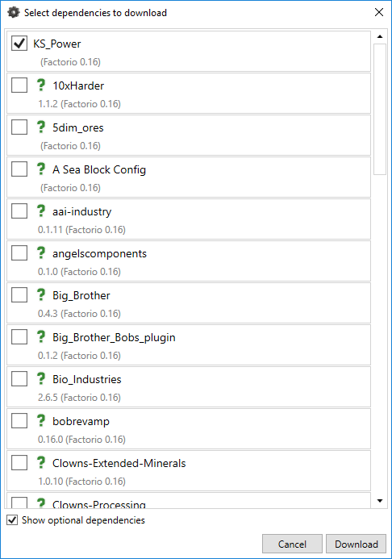Click version text 2.6.5 (Factorio 0.16)
The width and height of the screenshot is (392, 559).
click(80, 397)
